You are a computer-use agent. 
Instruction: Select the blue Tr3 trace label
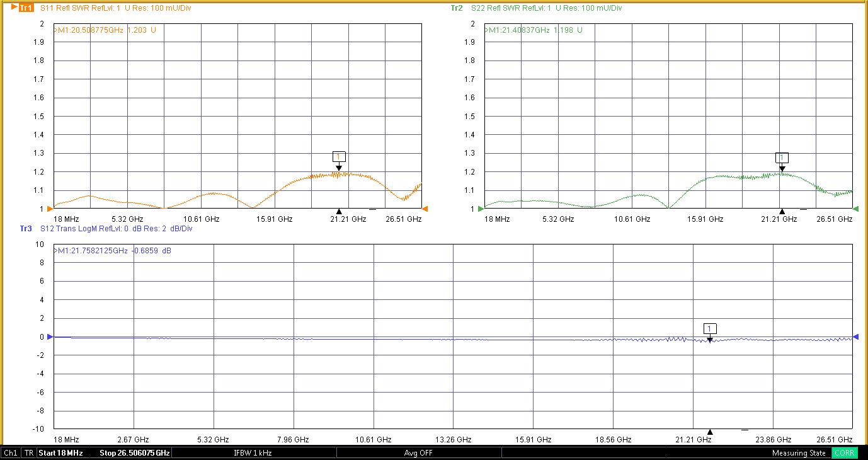tap(26, 229)
